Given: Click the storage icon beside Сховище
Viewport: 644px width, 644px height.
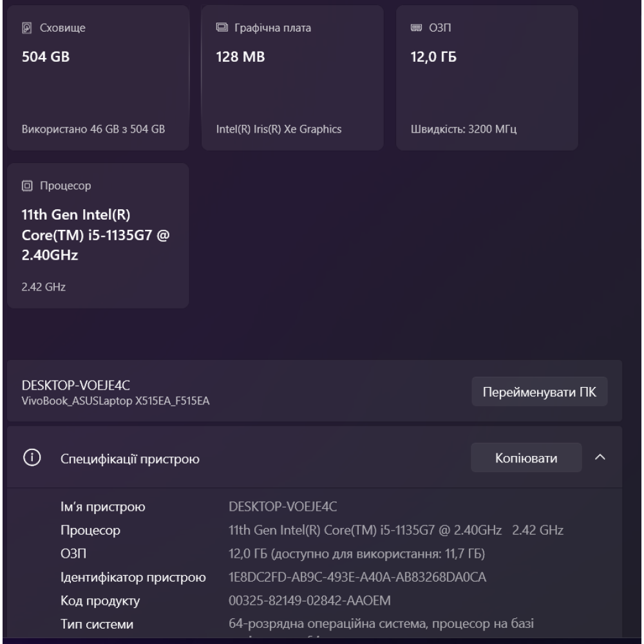Looking at the screenshot, I should tap(26, 28).
